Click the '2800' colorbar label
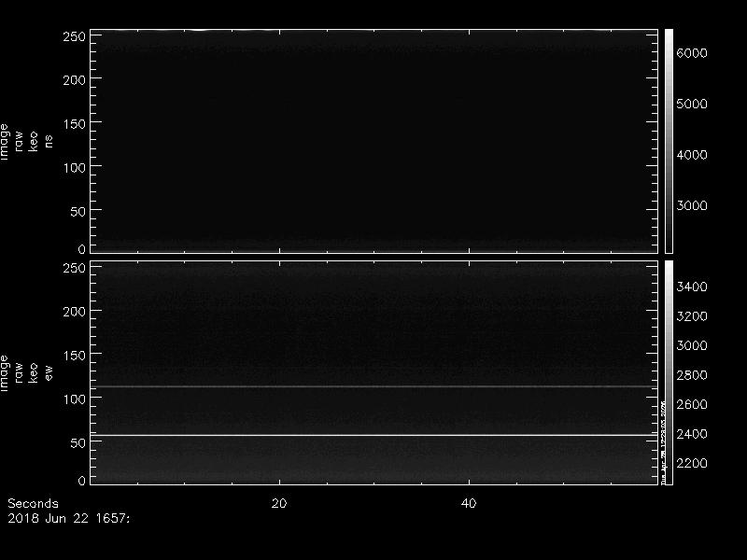The width and height of the screenshot is (747, 560). coord(692,375)
